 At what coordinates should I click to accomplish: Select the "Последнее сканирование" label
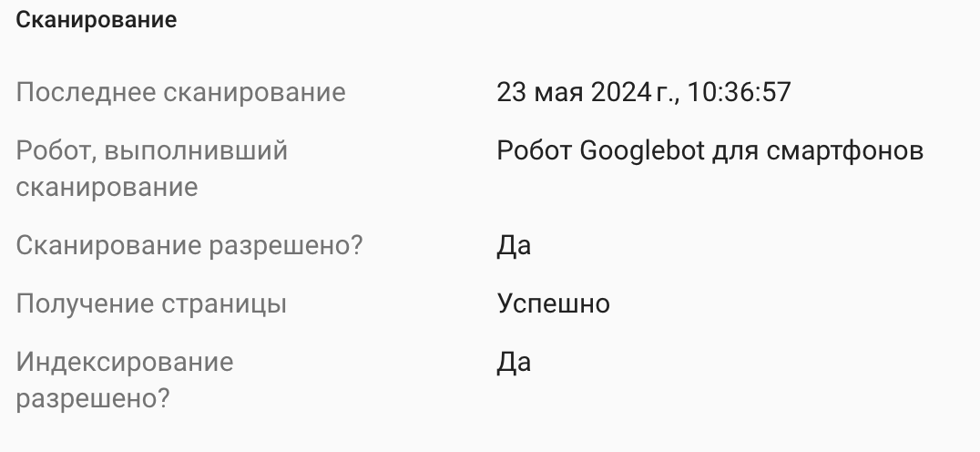point(181,92)
